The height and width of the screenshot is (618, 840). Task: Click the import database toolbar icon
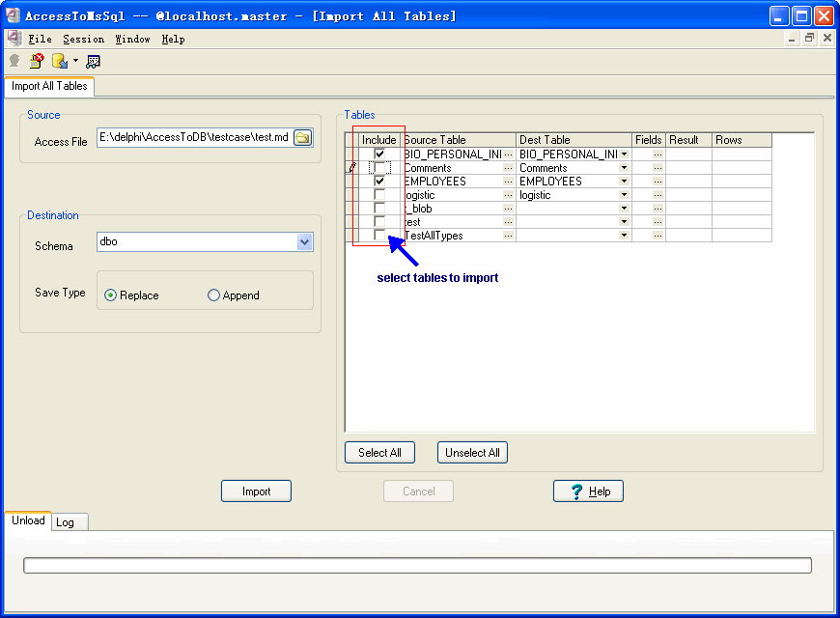pyautogui.click(x=60, y=61)
